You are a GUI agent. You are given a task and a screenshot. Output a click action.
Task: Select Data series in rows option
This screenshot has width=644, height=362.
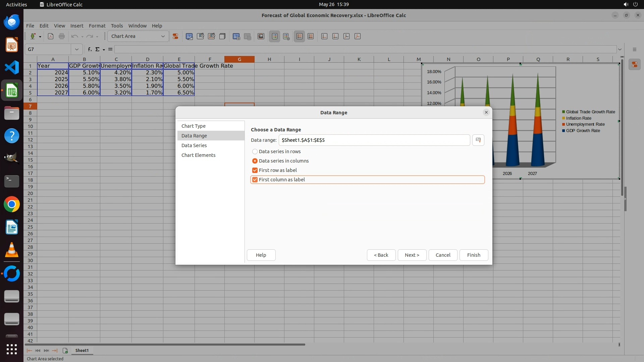click(x=255, y=152)
